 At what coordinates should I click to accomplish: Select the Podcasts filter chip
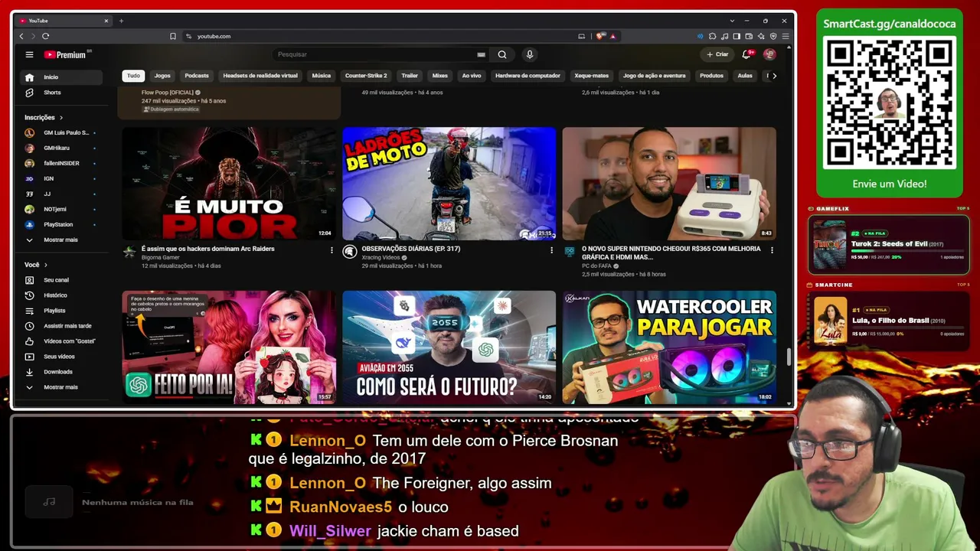point(197,76)
